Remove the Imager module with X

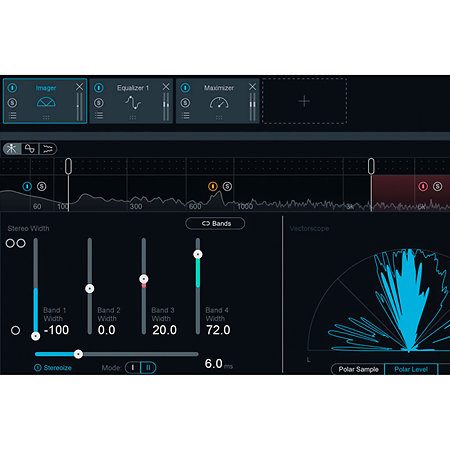(79, 87)
